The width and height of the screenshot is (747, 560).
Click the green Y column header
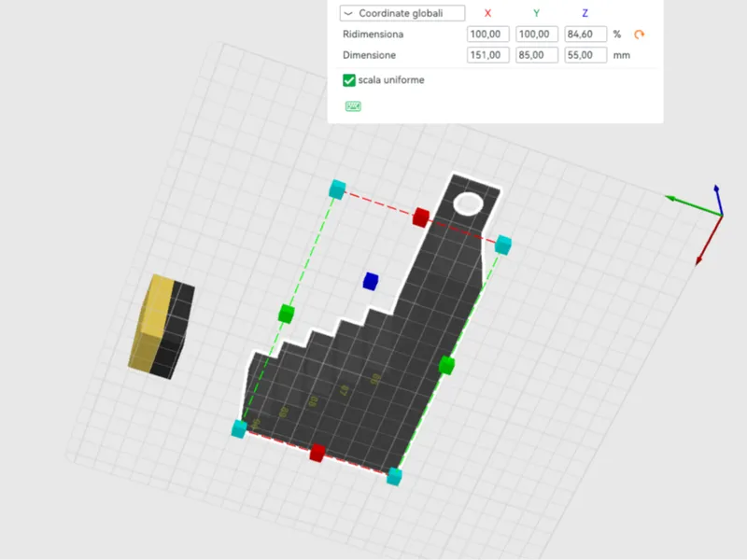pos(536,13)
